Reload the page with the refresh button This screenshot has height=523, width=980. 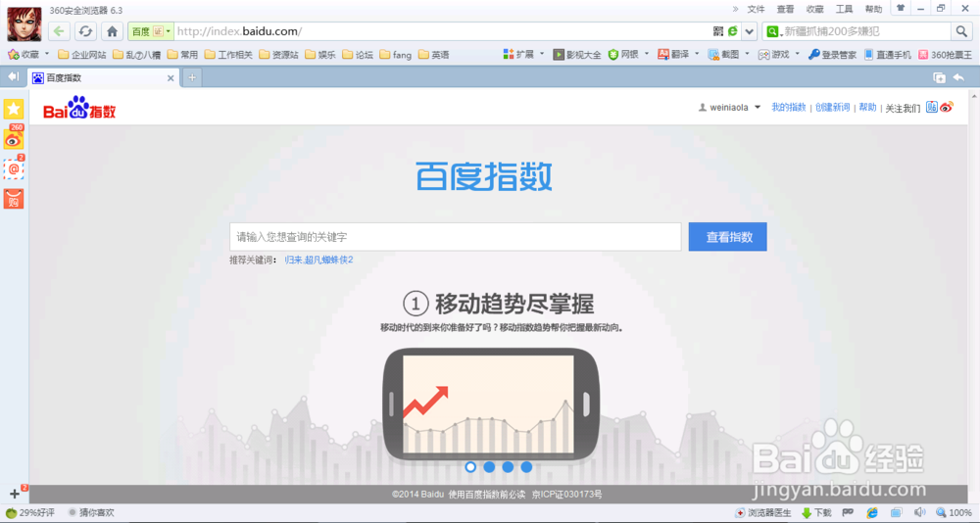(x=85, y=30)
